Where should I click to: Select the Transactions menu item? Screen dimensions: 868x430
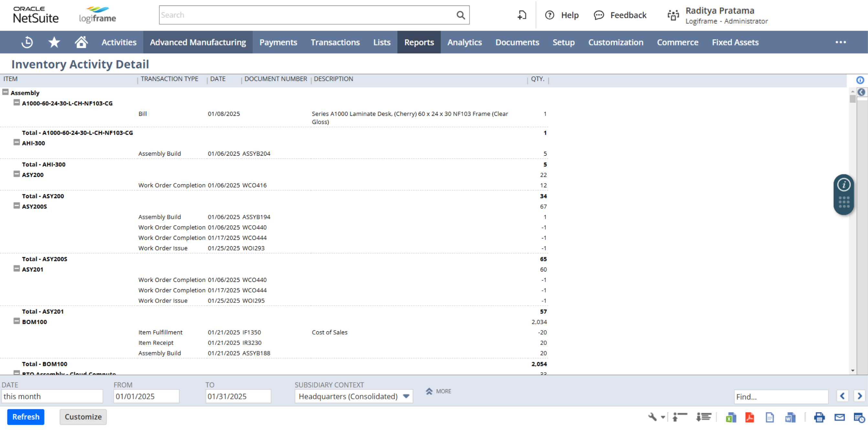(335, 43)
